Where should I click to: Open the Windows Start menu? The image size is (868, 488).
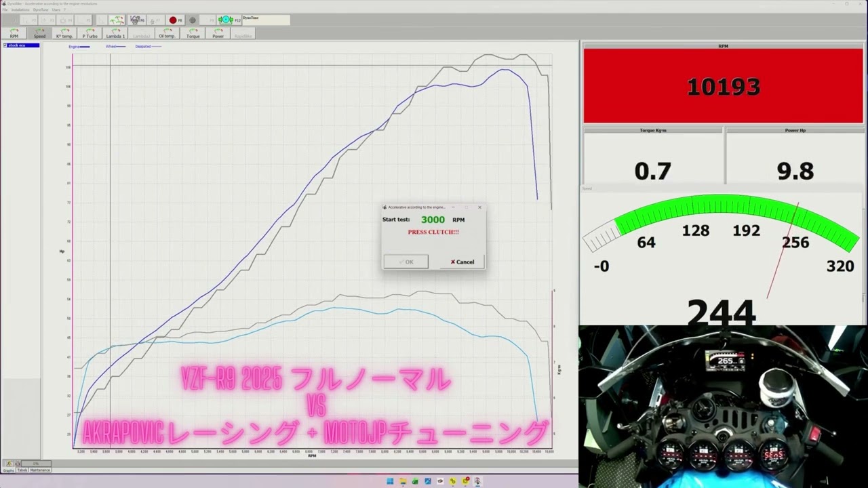391,481
